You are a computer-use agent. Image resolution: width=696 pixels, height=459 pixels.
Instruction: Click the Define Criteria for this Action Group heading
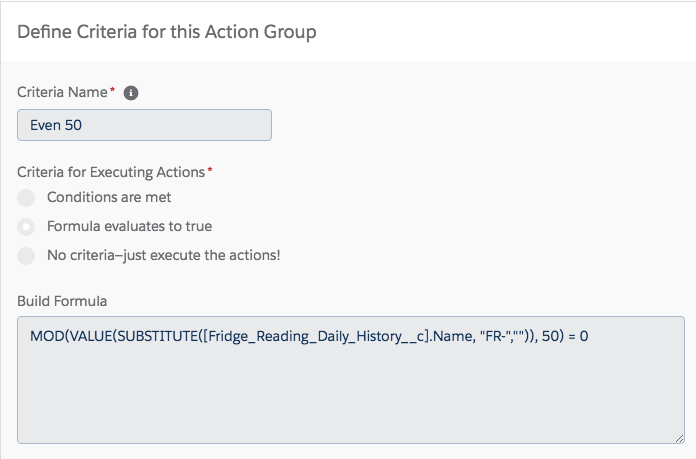point(166,32)
